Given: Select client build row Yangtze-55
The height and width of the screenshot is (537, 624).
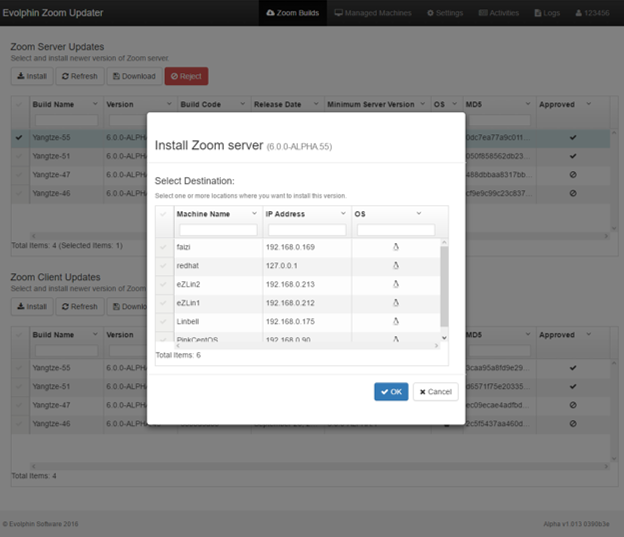Looking at the screenshot, I should click(310, 368).
